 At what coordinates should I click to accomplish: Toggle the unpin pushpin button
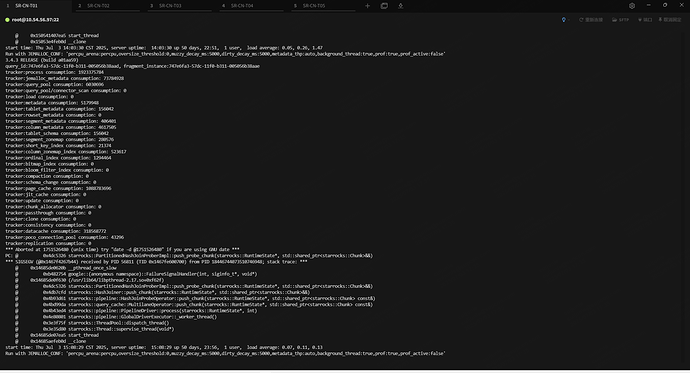670,20
